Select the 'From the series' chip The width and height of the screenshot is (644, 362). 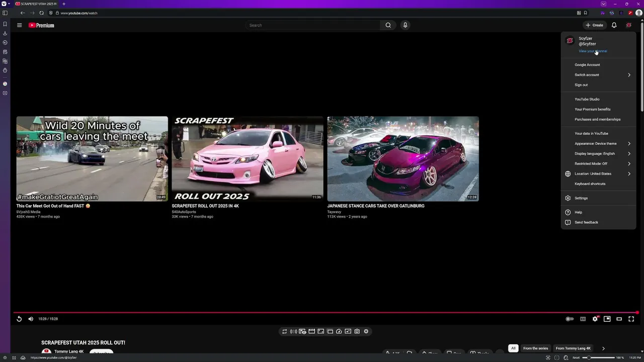[x=535, y=348]
